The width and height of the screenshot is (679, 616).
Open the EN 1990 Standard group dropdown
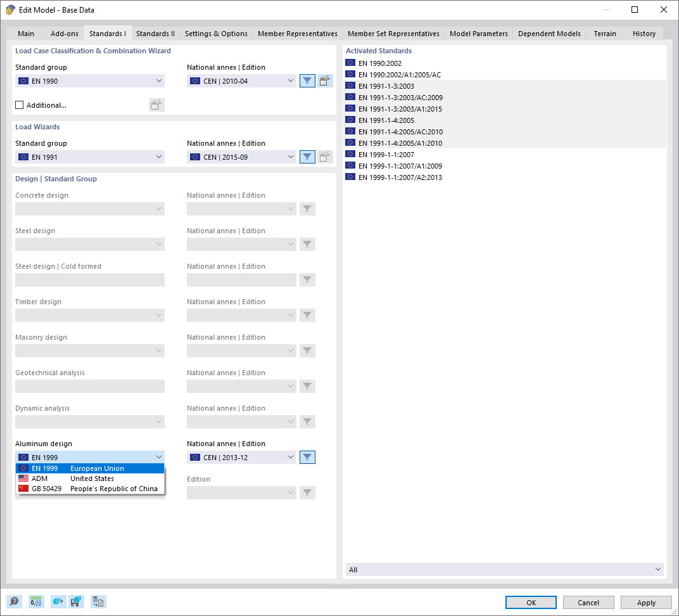click(x=89, y=80)
